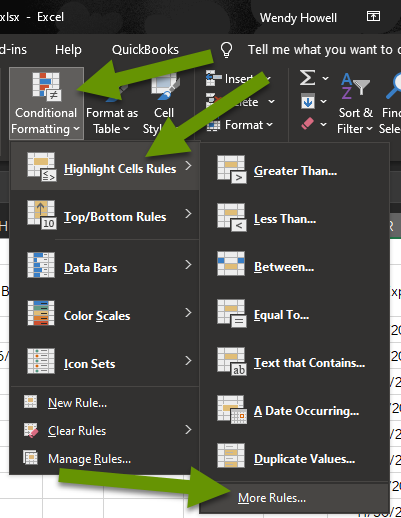Open the Sort & Filter tool
The height and width of the screenshot is (518, 401).
(x=355, y=103)
